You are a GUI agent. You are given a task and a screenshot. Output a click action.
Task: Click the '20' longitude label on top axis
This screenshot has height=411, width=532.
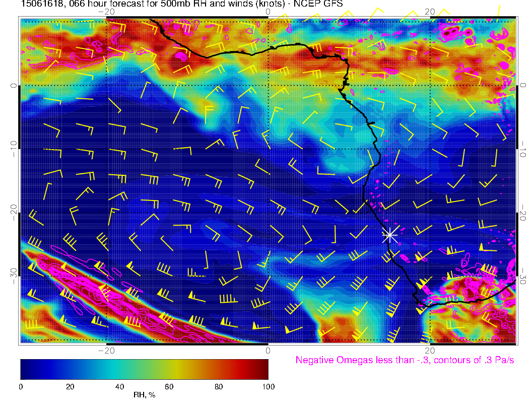430,12
